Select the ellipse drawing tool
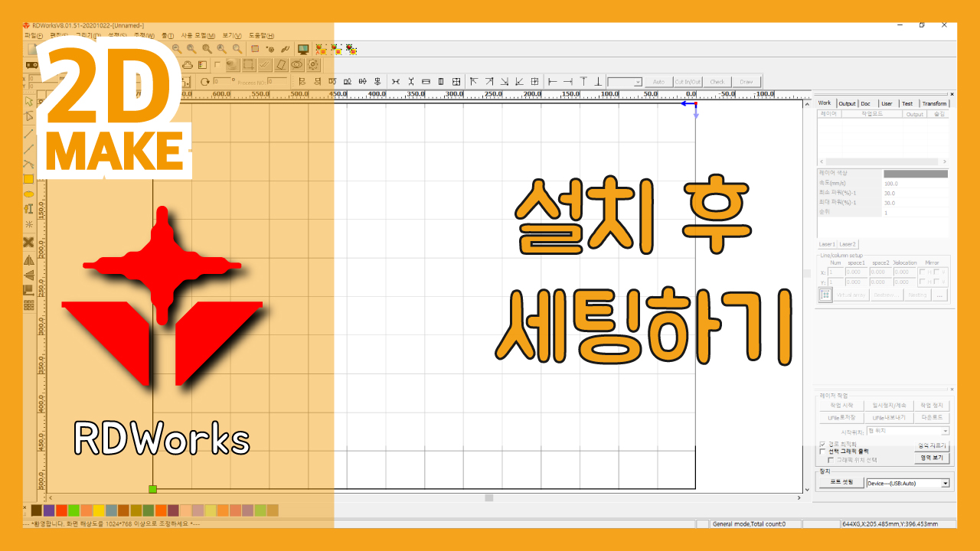This screenshot has width=980, height=551. point(29,194)
